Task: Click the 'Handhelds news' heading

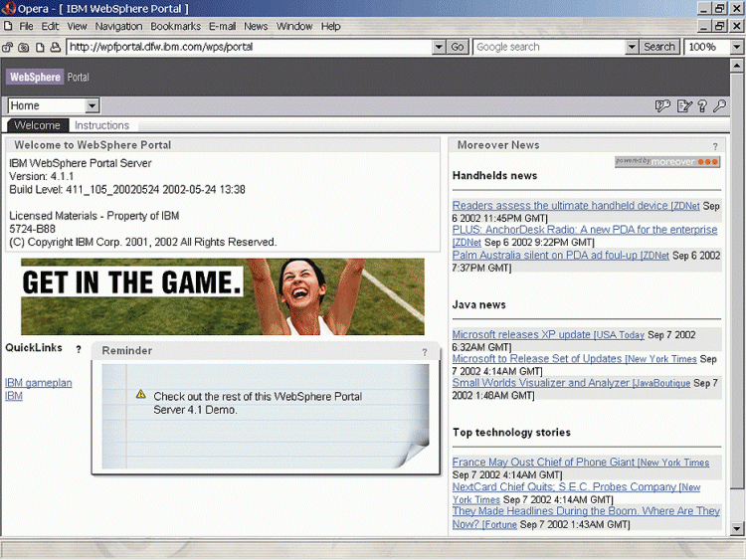Action: click(494, 176)
